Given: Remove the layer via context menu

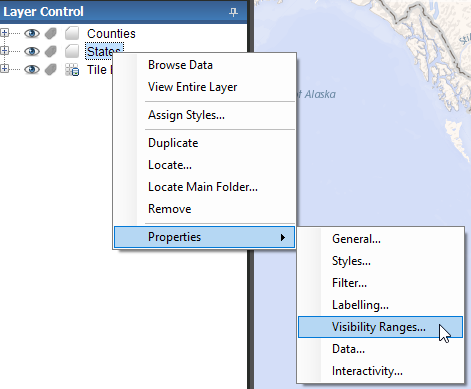Looking at the screenshot, I should [x=204, y=209].
